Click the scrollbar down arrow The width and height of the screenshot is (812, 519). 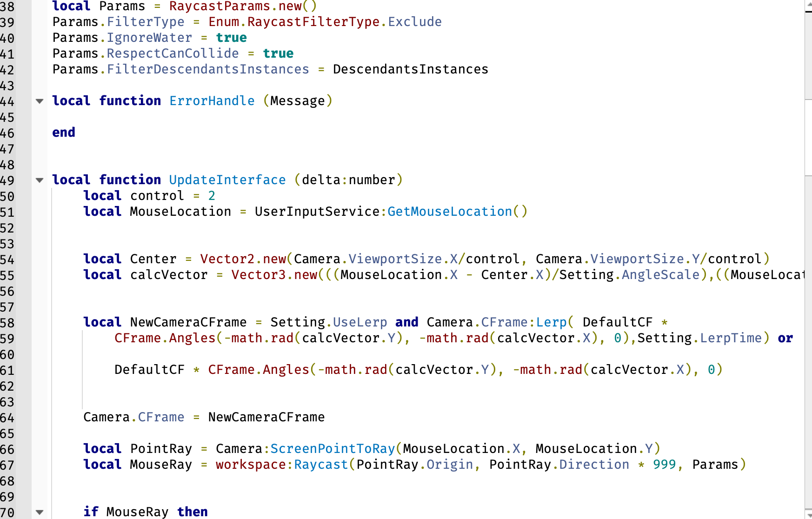(807, 514)
